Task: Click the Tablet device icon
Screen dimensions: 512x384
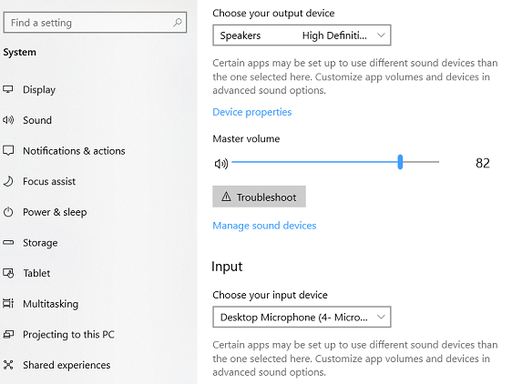Action: point(8,273)
